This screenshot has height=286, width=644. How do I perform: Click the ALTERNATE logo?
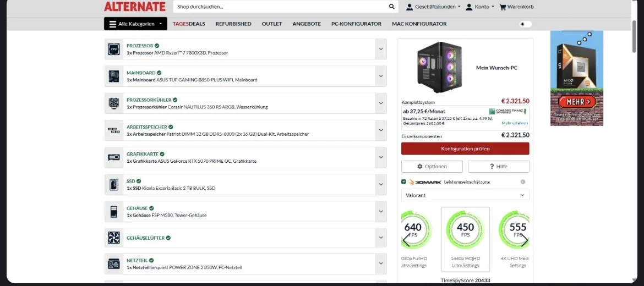point(135,7)
